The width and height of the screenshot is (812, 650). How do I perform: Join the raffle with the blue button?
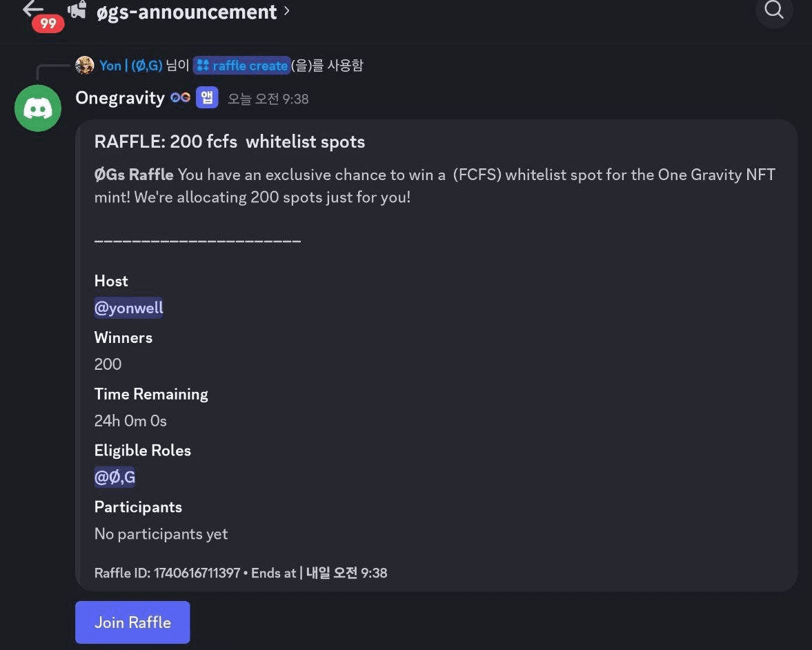132,622
